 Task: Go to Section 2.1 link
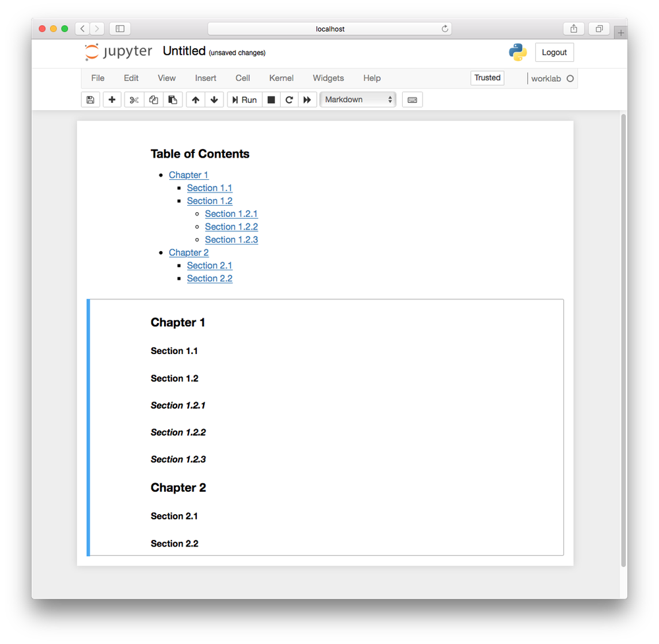(210, 266)
